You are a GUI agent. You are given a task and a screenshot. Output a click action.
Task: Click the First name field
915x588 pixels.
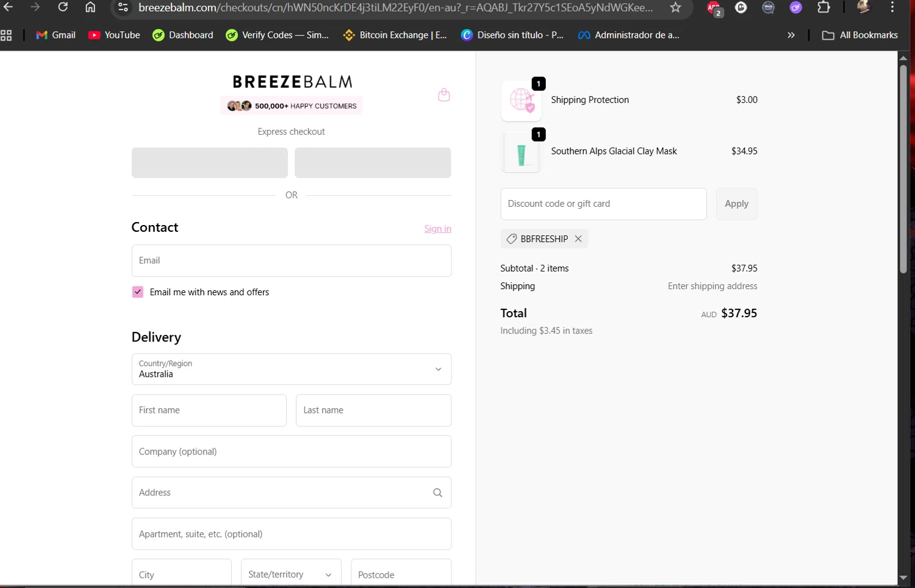209,411
